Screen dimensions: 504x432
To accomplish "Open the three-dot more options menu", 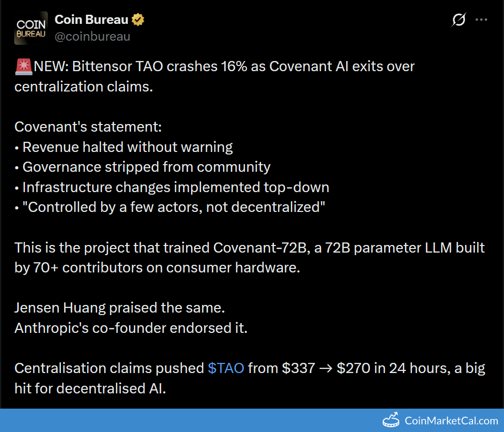I will (x=481, y=20).
